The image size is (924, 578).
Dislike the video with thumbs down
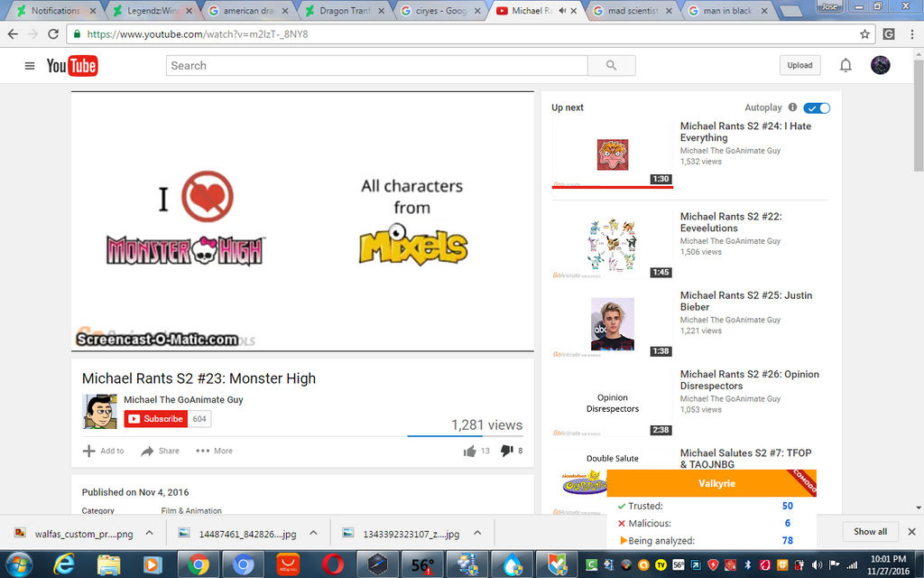(506, 452)
